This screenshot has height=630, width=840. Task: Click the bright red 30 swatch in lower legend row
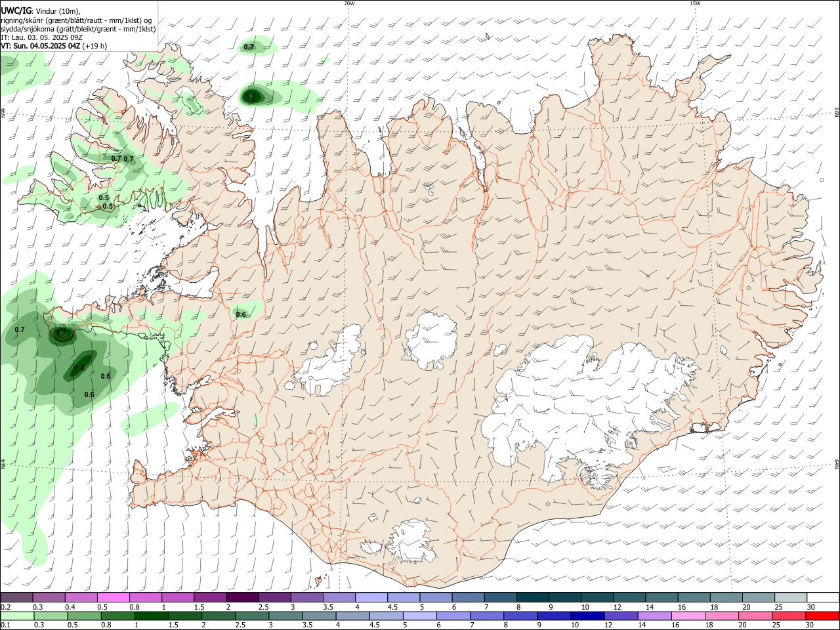tap(822, 616)
